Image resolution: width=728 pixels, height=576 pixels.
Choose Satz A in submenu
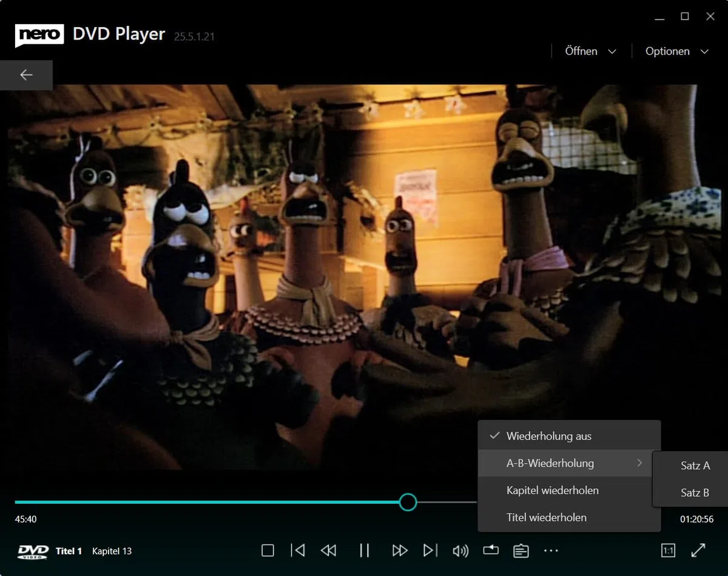(x=692, y=466)
